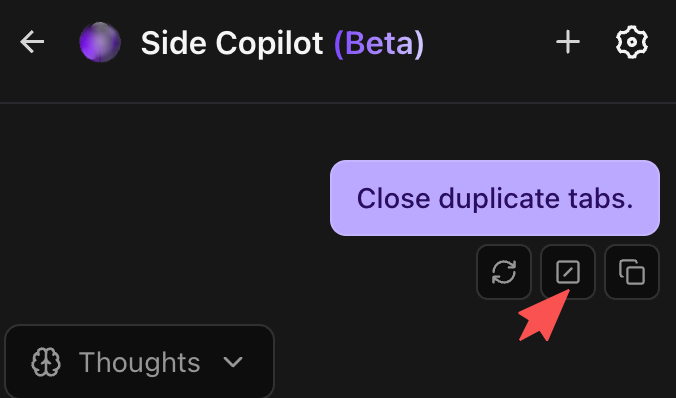This screenshot has height=398, width=676.
Task: Click the purple Copilot orb avatar
Action: (100, 42)
